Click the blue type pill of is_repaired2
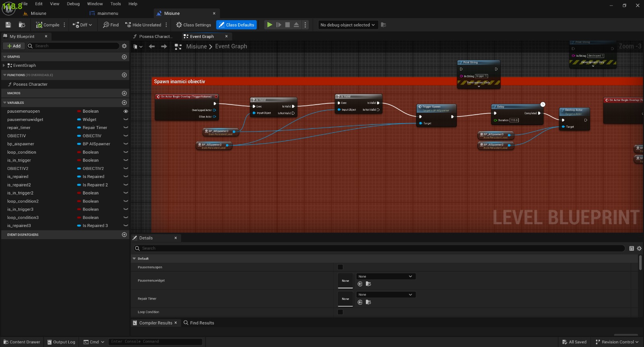644x347 pixels. click(x=79, y=185)
